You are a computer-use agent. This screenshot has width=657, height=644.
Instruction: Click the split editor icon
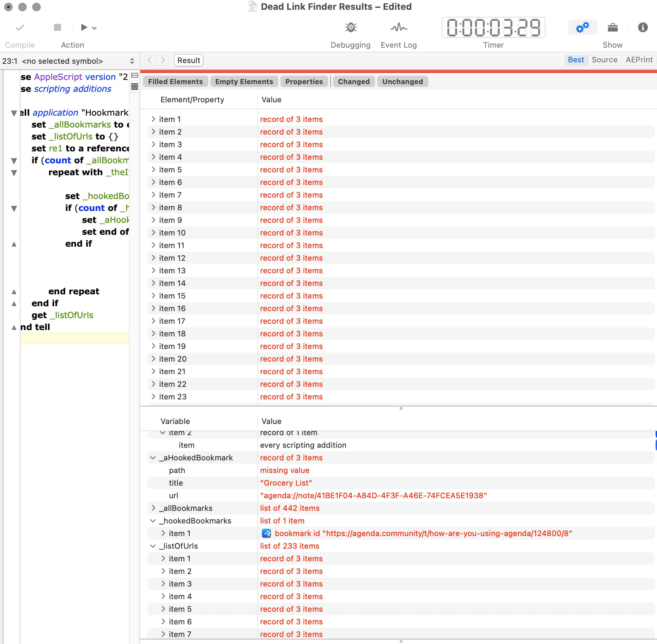tap(134, 76)
